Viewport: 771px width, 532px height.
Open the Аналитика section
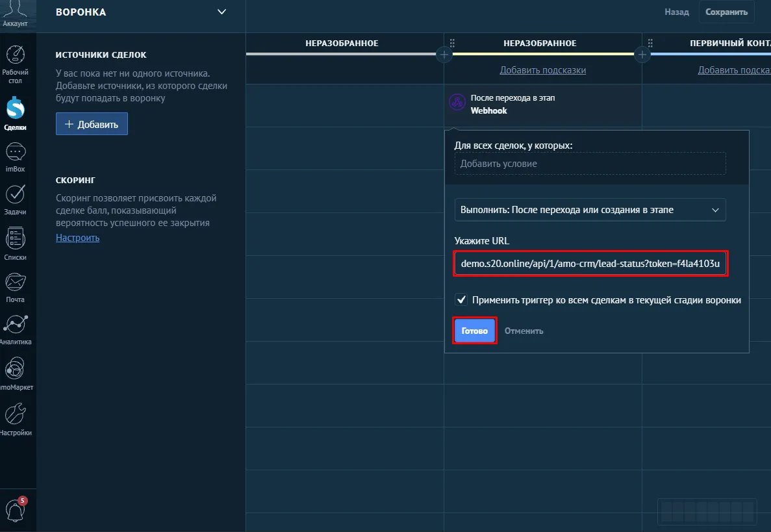point(15,330)
